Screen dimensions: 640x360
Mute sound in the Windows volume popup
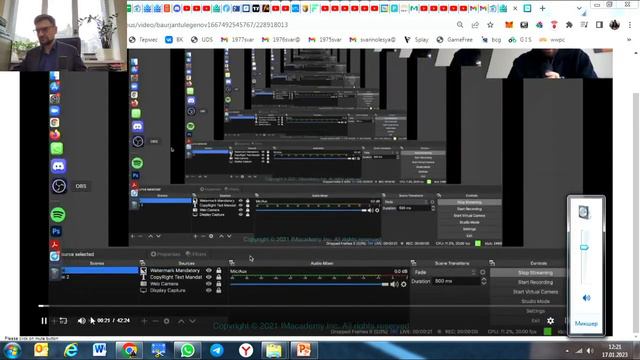(586, 298)
